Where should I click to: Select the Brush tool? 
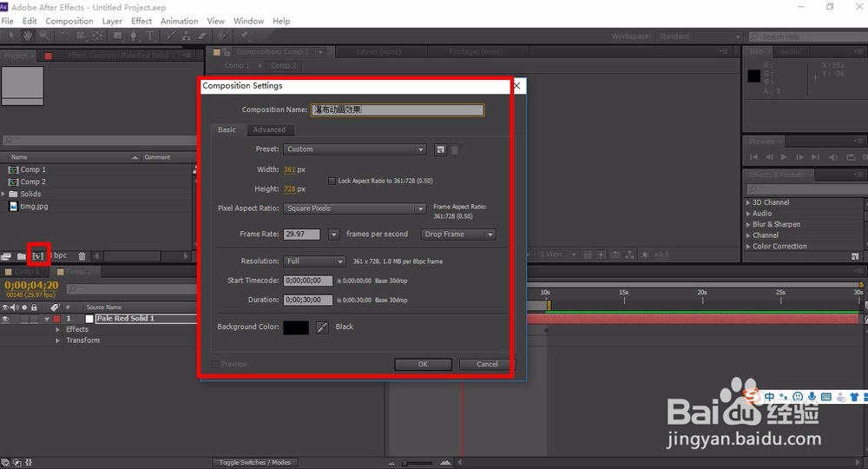click(170, 36)
